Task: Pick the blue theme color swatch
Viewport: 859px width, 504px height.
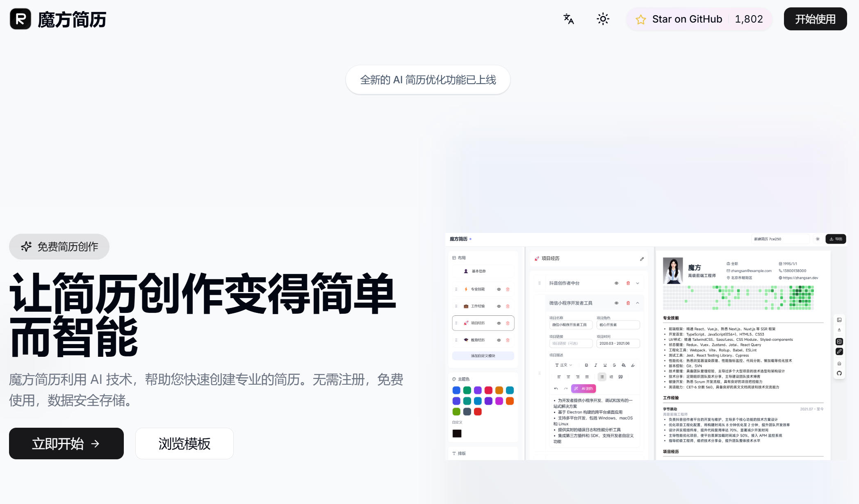Action: tap(456, 390)
